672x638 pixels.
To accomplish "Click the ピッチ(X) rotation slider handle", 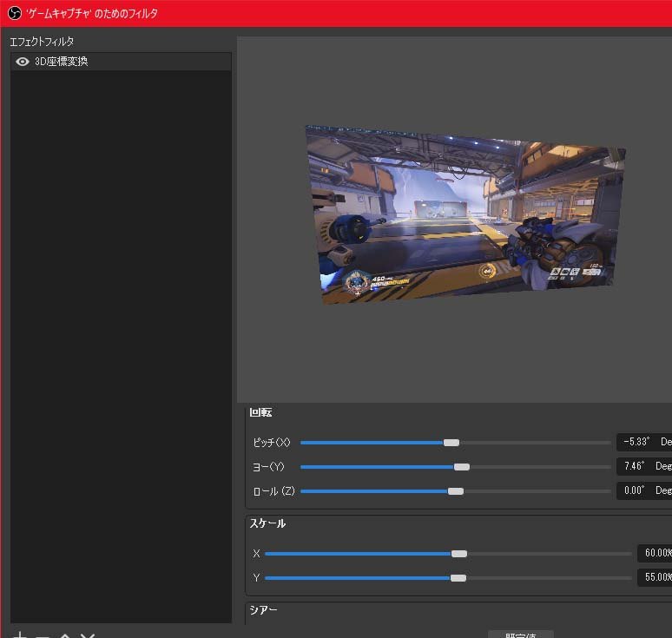I will coord(451,443).
